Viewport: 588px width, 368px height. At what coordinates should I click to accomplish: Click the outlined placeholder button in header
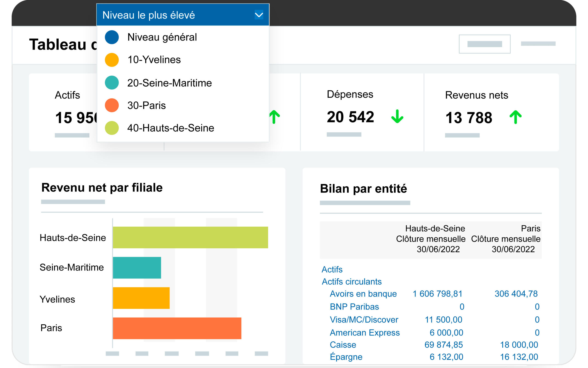point(484,44)
